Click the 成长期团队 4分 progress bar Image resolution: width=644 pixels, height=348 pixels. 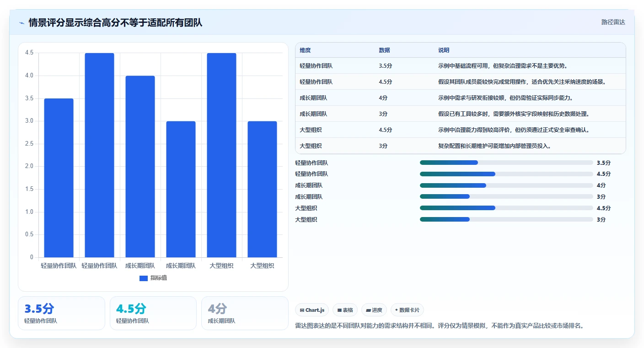(506, 185)
